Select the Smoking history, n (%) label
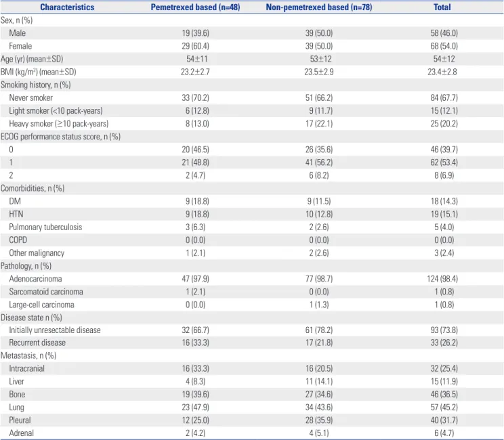 point(36,85)
